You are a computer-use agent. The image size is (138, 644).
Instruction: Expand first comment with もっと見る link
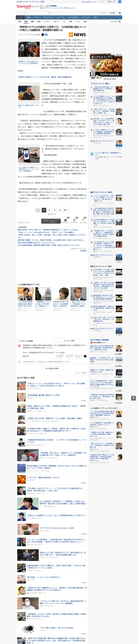click(60, 352)
